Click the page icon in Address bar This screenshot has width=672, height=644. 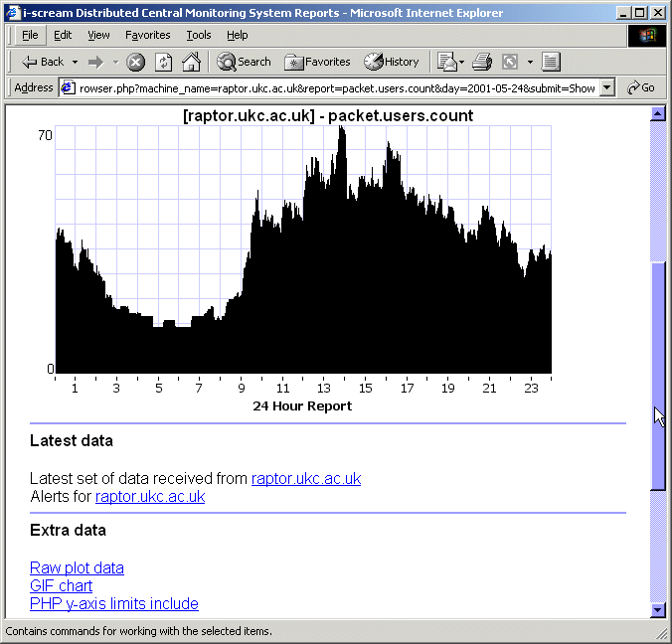point(68,87)
